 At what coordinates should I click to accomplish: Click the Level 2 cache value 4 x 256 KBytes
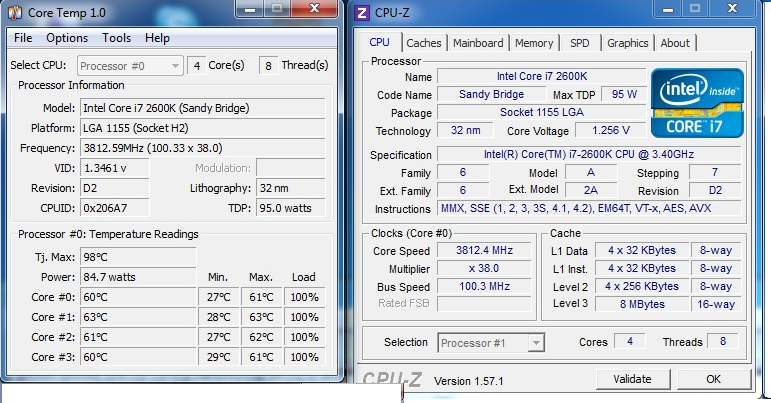tap(642, 286)
